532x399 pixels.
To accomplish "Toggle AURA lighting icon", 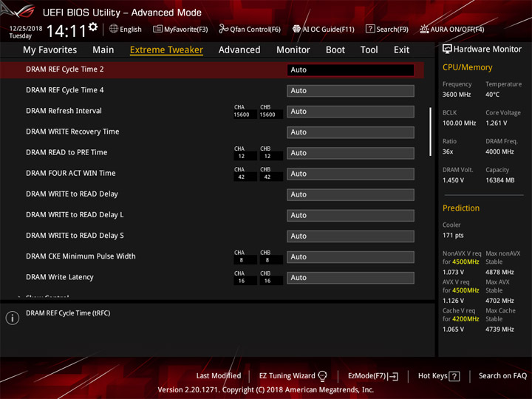I will tap(424, 29).
